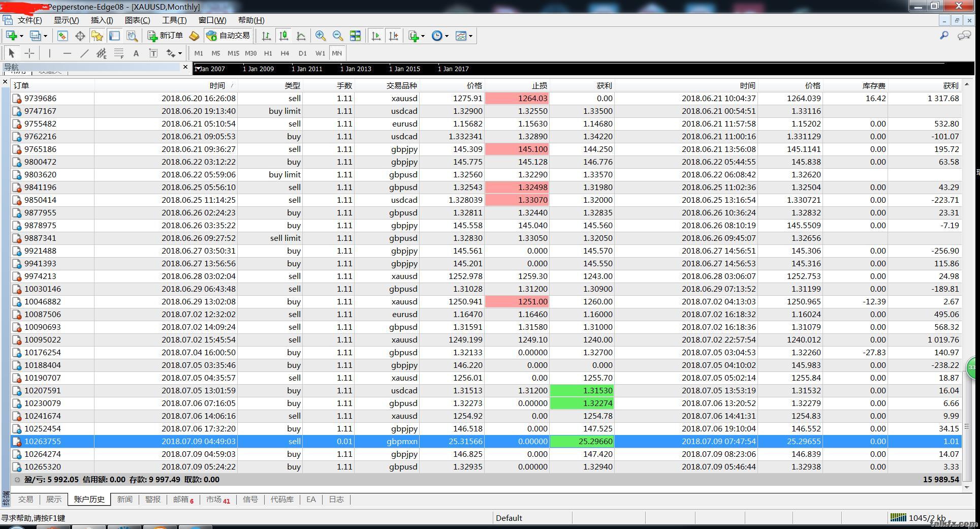Toggle the Data Window crosshair icon
This screenshot has height=529, width=980.
pos(80,36)
